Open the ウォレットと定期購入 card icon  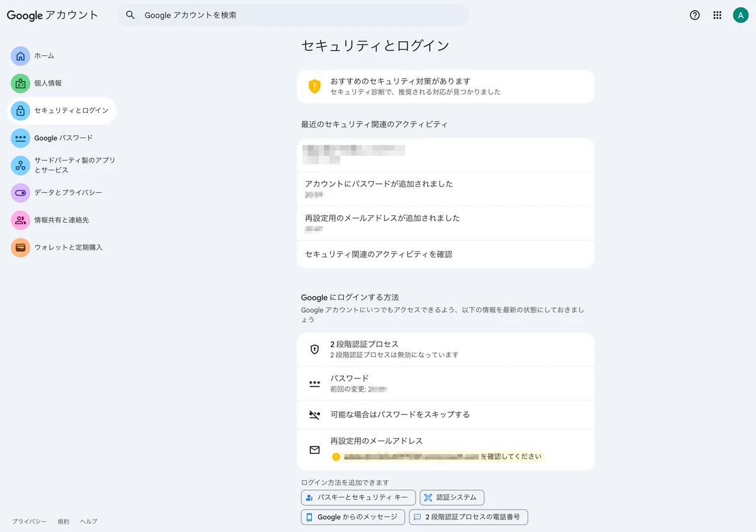coord(21,247)
